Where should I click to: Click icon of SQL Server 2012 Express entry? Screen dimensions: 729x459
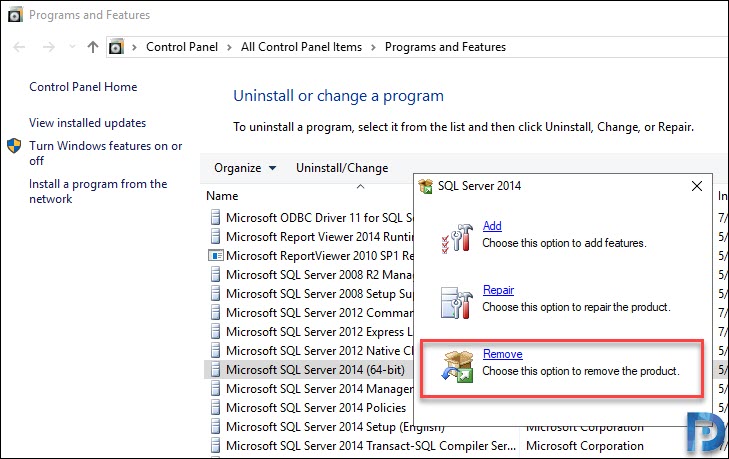click(215, 332)
